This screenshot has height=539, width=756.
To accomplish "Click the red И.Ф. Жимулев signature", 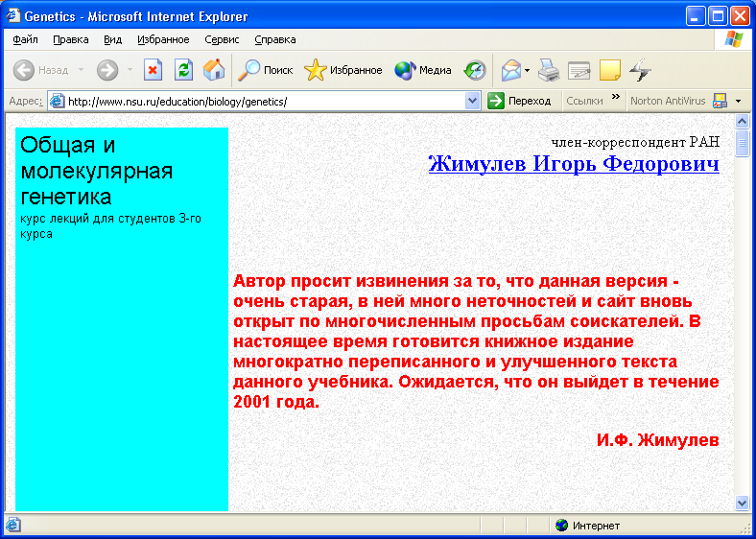I will tap(657, 439).
